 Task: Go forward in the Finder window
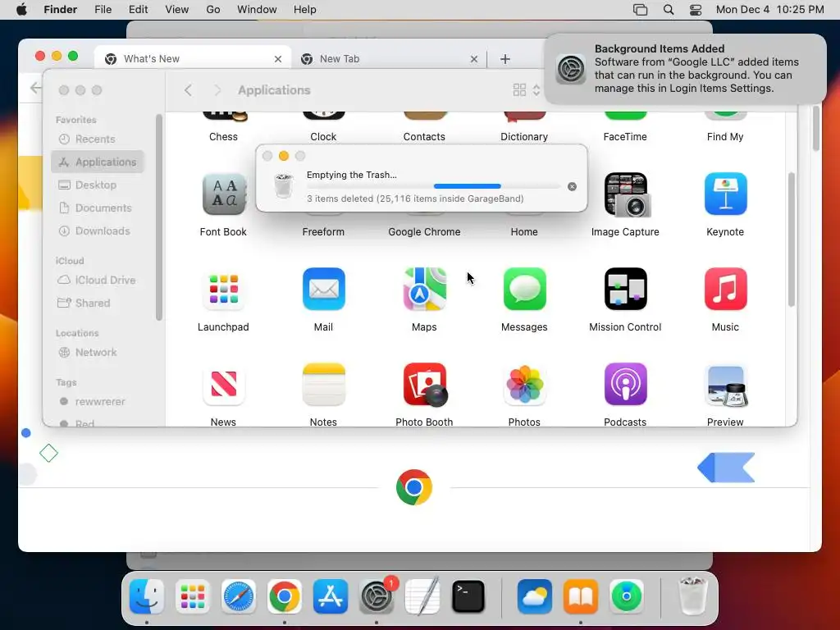(x=217, y=90)
